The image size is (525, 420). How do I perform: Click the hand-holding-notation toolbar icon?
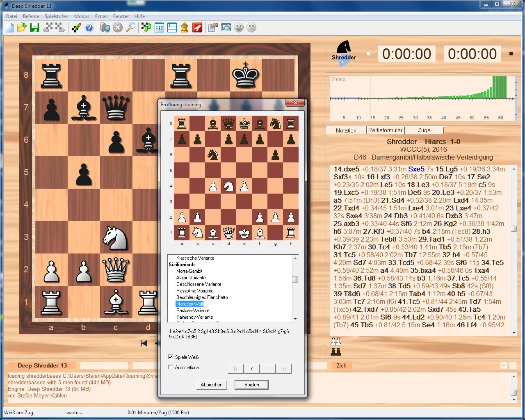[x=213, y=27]
